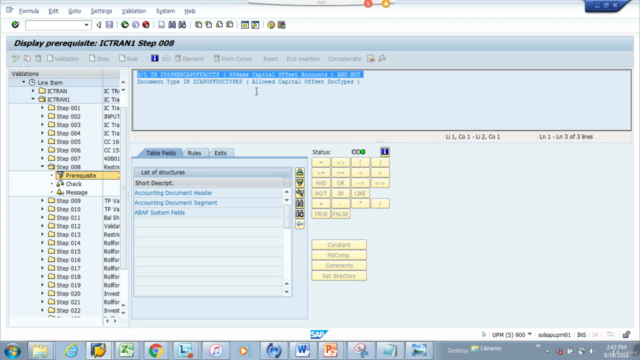The width and height of the screenshot is (640, 360).
Task: Click the First Page icon
Action: pos(198,25)
